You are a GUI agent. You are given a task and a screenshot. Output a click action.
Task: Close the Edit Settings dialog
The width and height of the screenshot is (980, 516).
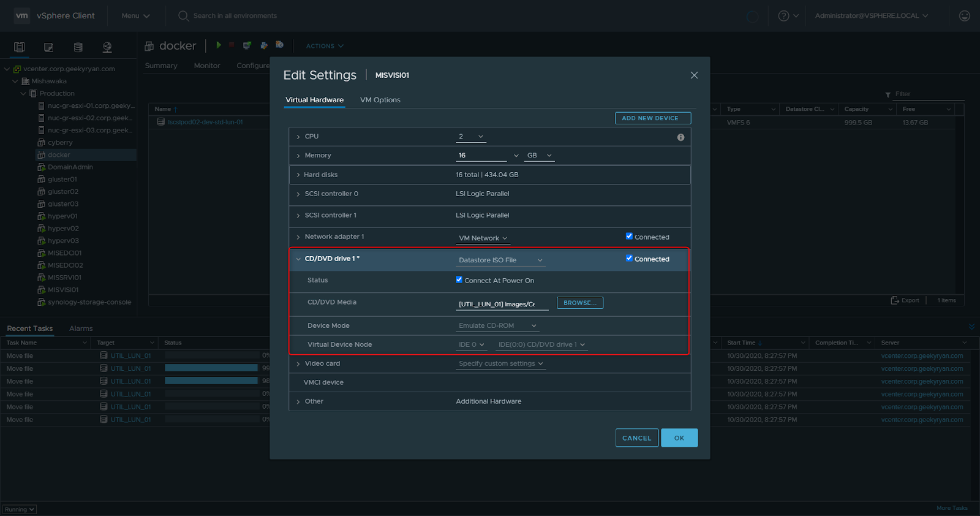(694, 75)
